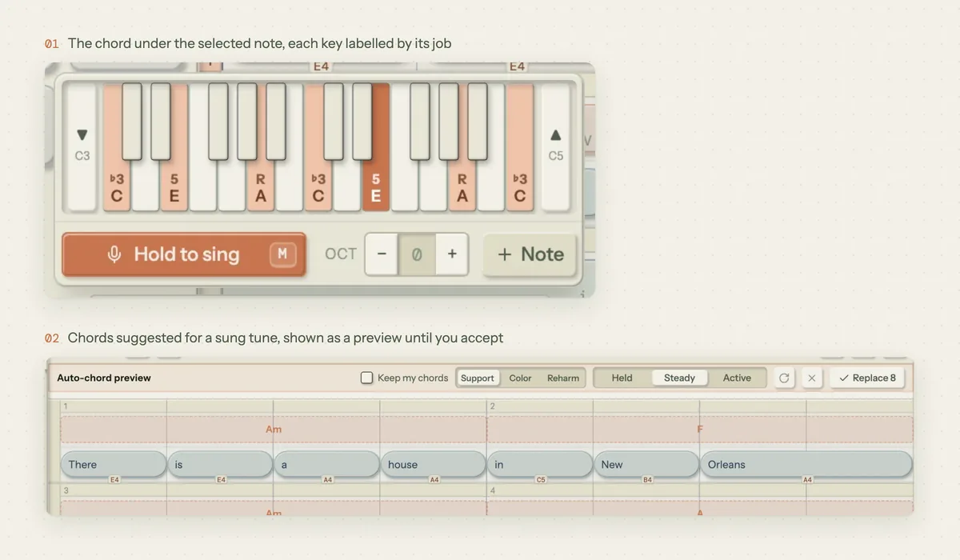Choose the Steady rhythm option

pos(679,378)
